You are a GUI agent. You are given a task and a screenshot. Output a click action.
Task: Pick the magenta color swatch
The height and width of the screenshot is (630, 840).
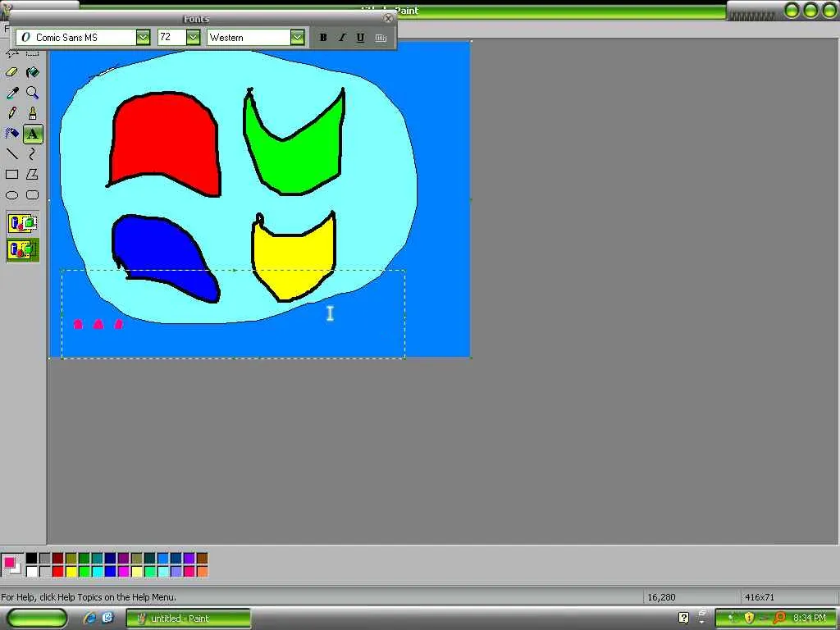click(x=123, y=572)
